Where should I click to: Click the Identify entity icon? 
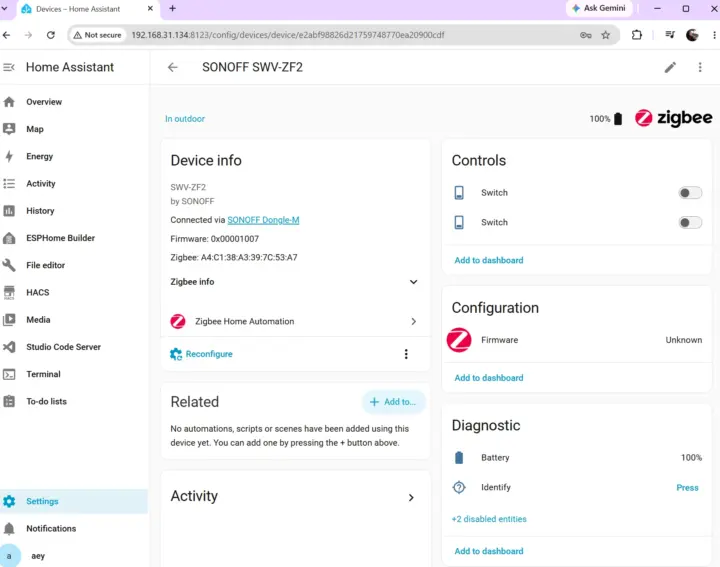459,488
